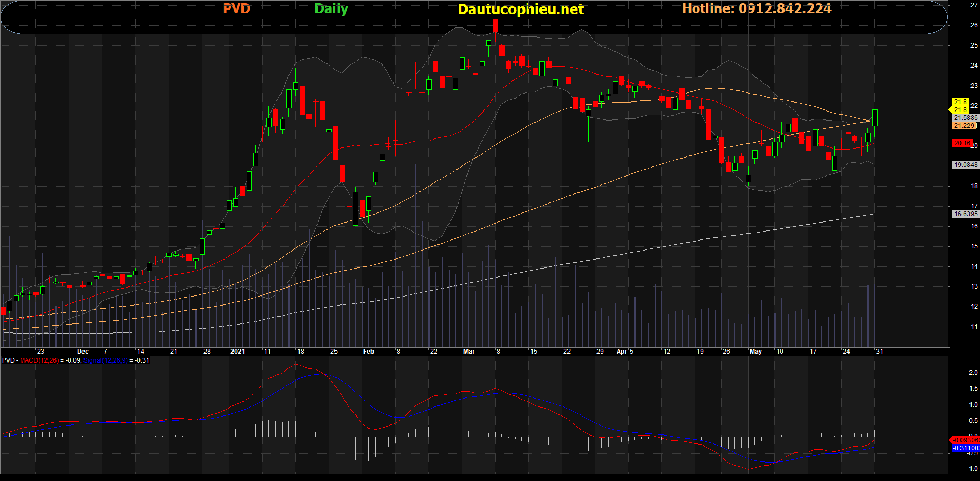Click the red 20.16 moving average tag

point(962,143)
